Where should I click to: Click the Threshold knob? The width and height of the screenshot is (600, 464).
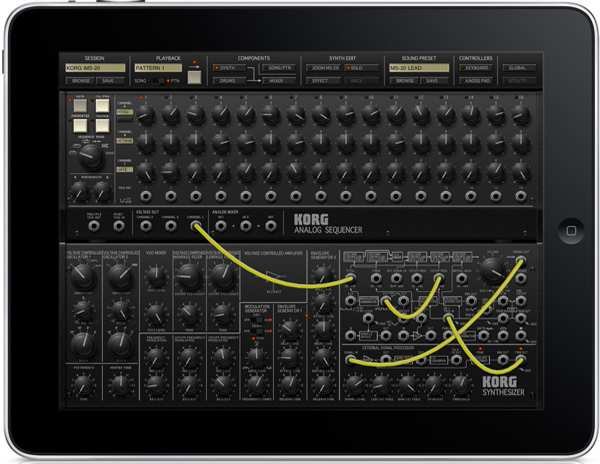click(x=461, y=384)
